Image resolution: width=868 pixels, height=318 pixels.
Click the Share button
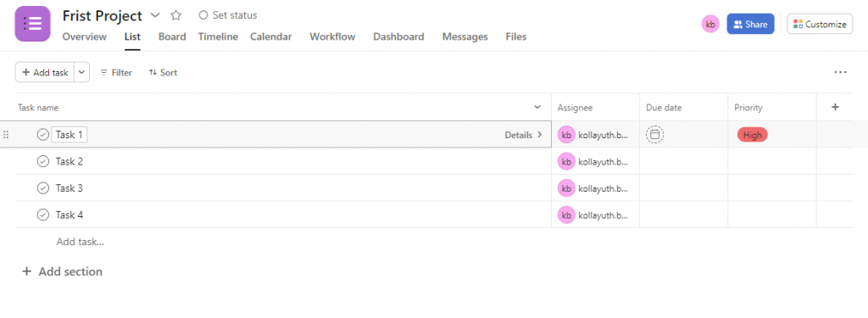[x=750, y=24]
